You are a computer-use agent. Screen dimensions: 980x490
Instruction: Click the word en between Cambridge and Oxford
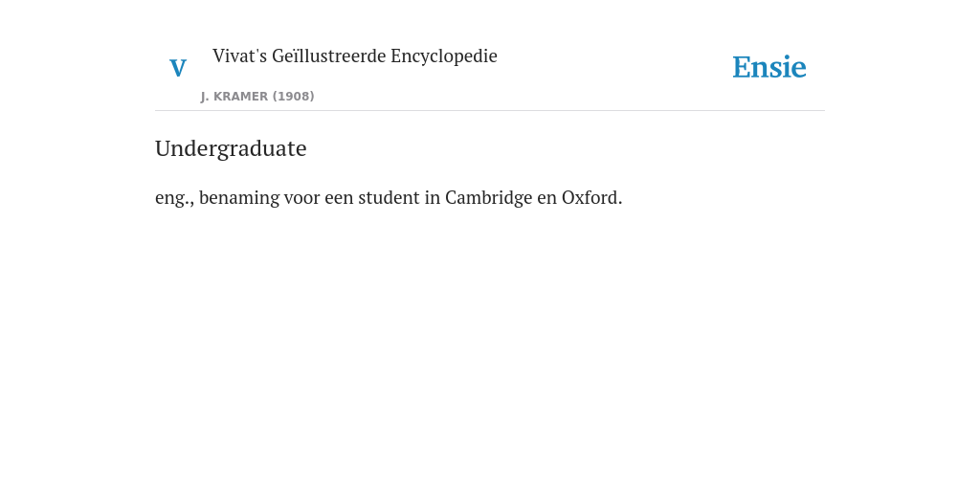tap(546, 198)
